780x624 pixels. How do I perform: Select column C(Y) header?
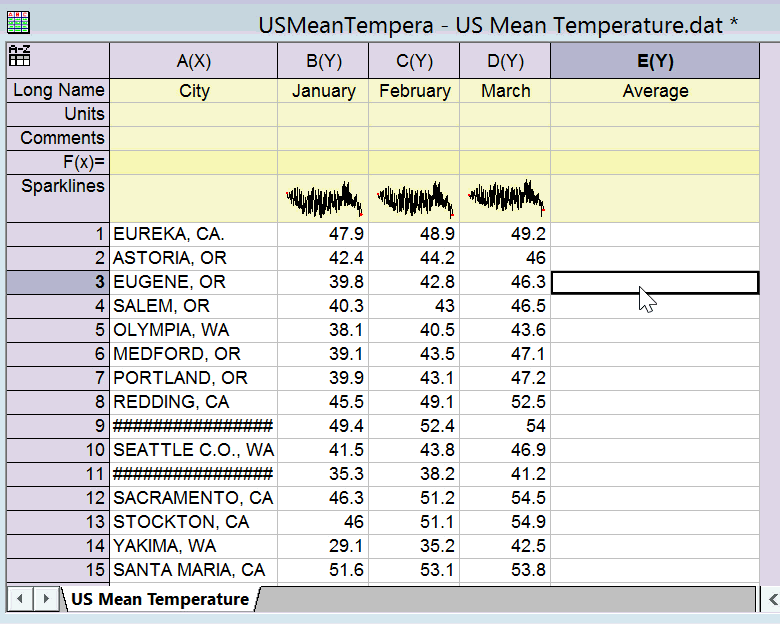tap(414, 61)
